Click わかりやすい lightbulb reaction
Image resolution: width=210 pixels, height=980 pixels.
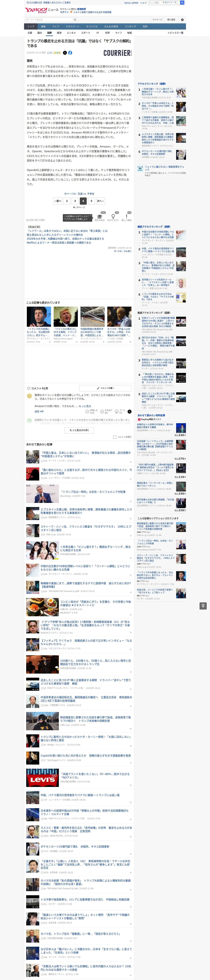tap(113, 216)
